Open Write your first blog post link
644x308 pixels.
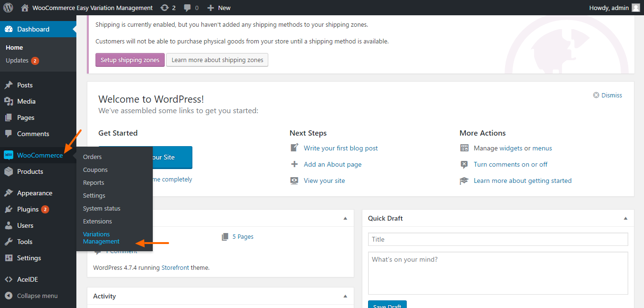click(340, 148)
